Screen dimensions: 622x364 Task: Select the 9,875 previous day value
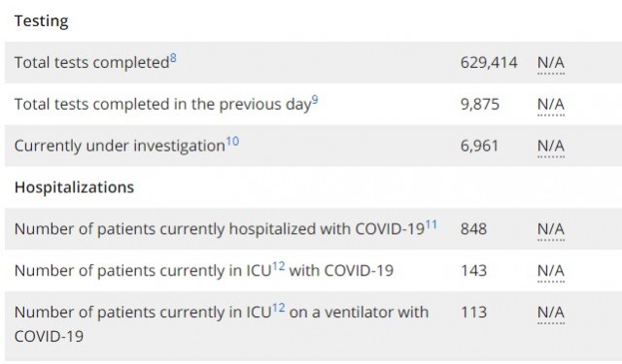480,105
